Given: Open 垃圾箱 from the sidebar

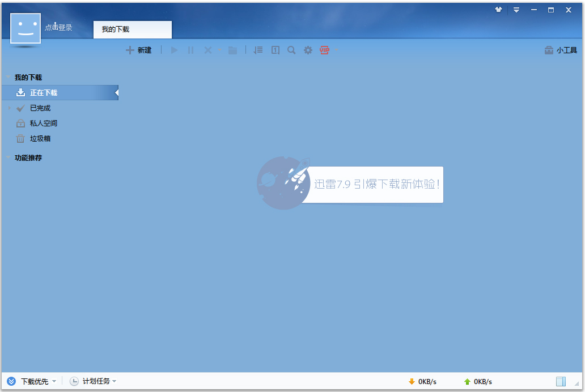Looking at the screenshot, I should point(40,138).
